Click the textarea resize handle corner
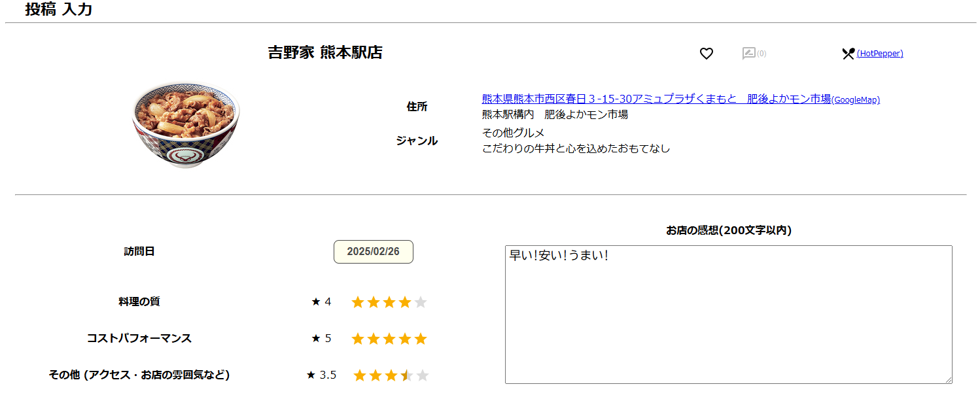This screenshot has height=397, width=980. [948, 379]
